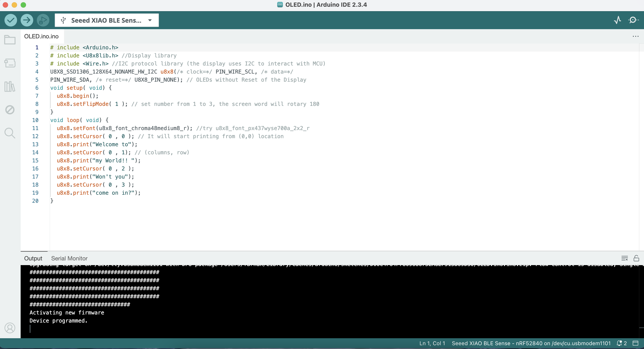The width and height of the screenshot is (644, 349).
Task: Open the Search sidebar icon
Action: pos(10,133)
